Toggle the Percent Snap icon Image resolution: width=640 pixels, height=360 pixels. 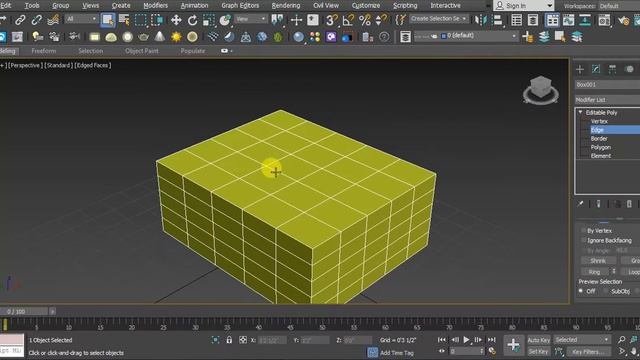(364, 20)
